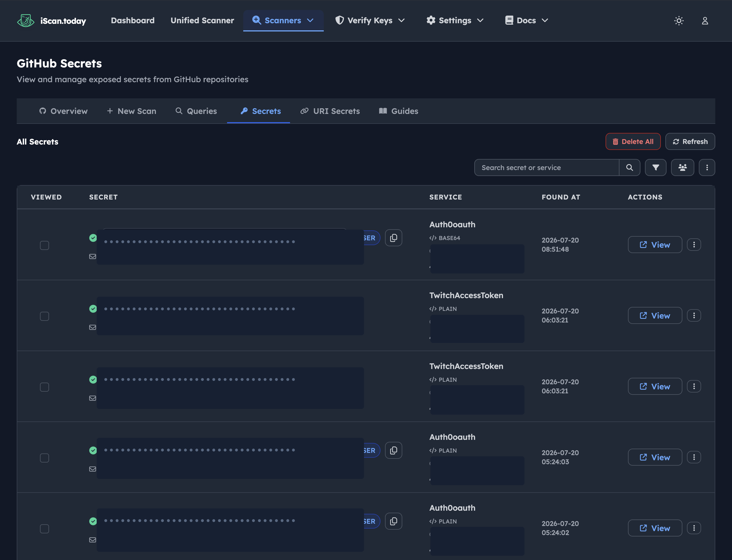Click the envelope icon in 08:51:48 row
Screen dimensions: 732x560
[93, 256]
